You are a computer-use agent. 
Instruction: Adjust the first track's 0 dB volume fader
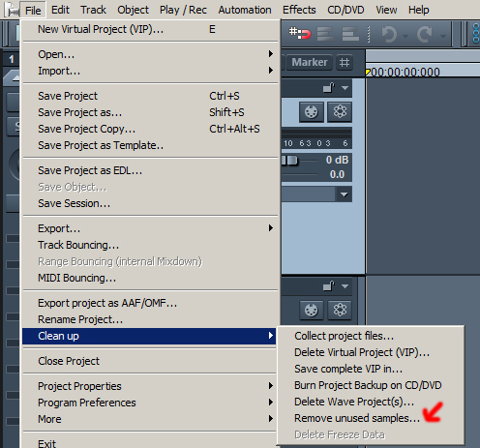(x=289, y=161)
